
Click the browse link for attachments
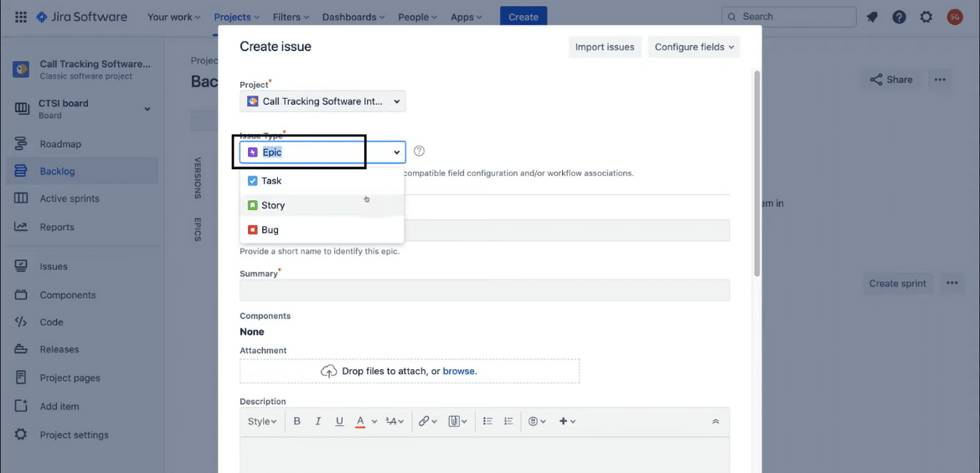459,371
